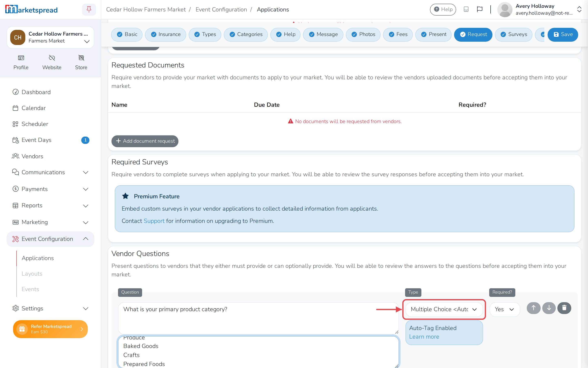
Task: Follow the Support link
Action: click(154, 221)
